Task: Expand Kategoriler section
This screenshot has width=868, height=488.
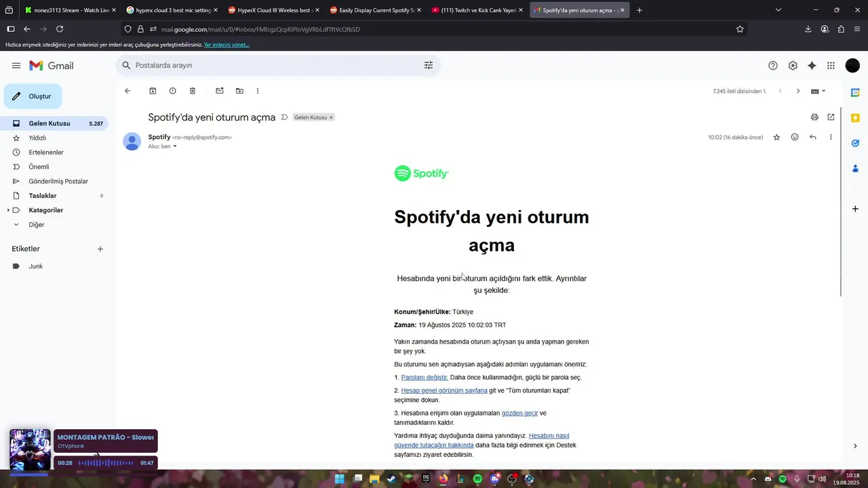Action: [8, 210]
